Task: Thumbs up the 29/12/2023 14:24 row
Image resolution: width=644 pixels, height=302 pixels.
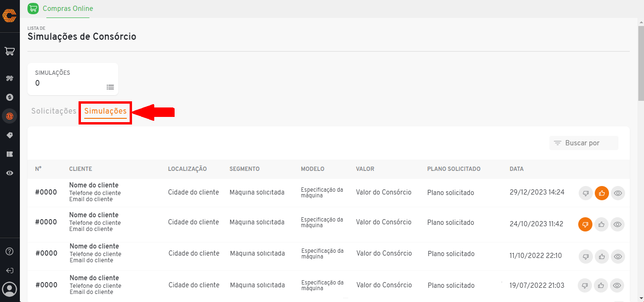Action: click(602, 193)
